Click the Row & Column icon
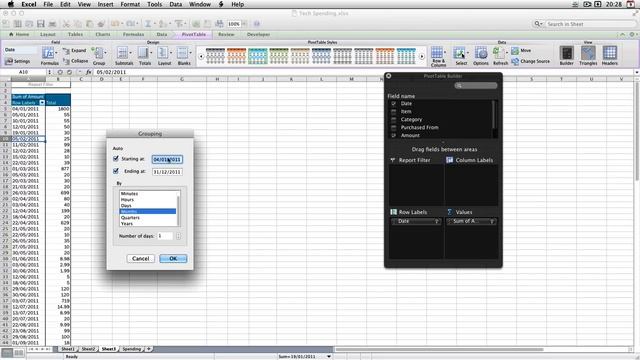Screen dimensions: 640x360 tap(437, 53)
